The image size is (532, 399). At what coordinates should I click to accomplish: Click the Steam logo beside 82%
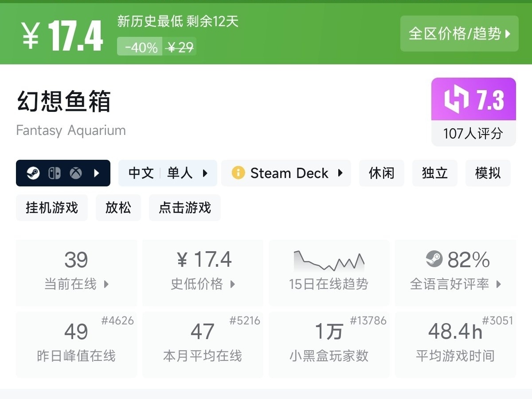[x=434, y=259]
